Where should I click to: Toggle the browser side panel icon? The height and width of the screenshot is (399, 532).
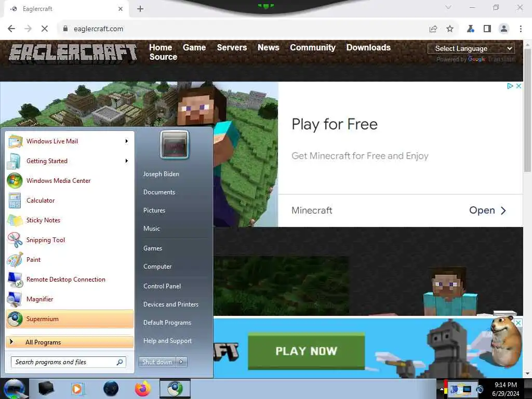coord(487,29)
